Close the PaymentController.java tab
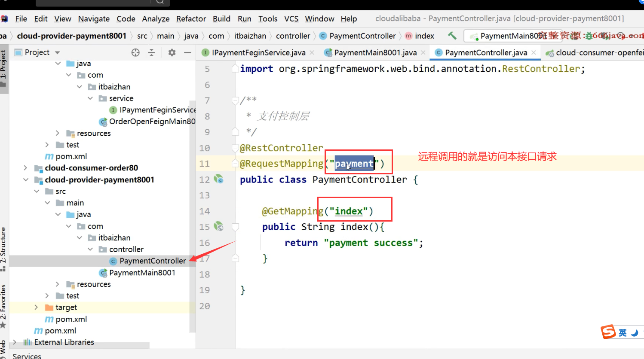 point(534,52)
